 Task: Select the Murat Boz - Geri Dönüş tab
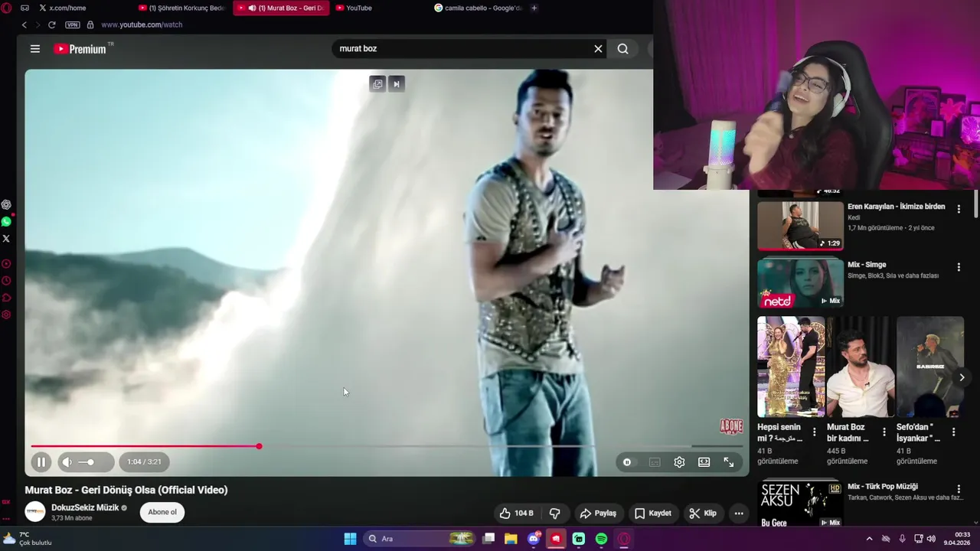(281, 8)
